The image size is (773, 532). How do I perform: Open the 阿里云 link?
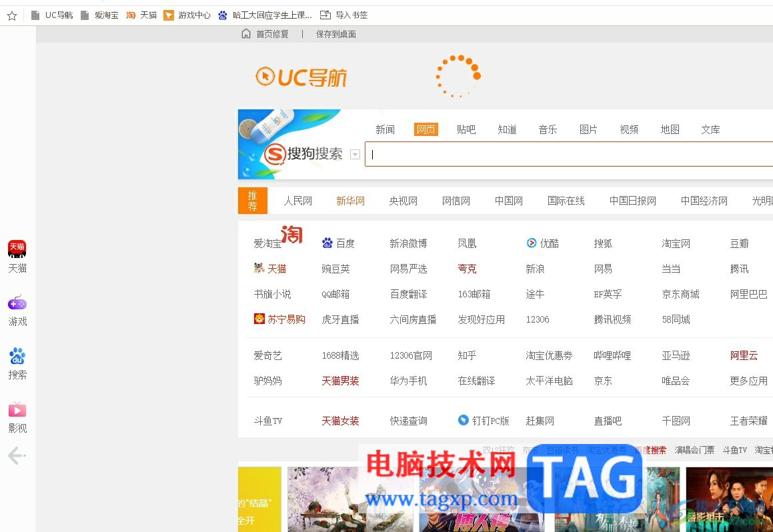(744, 355)
